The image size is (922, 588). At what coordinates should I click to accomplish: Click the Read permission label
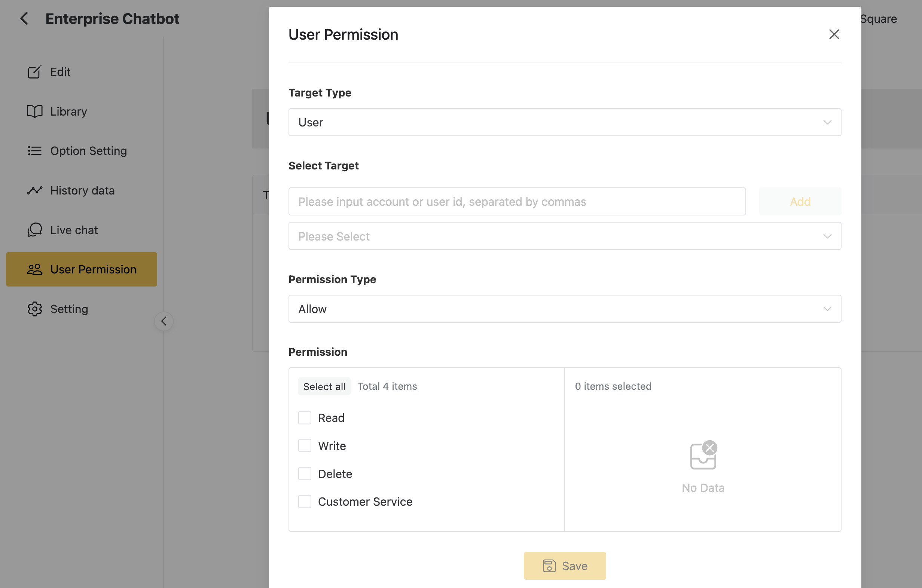coord(331,418)
